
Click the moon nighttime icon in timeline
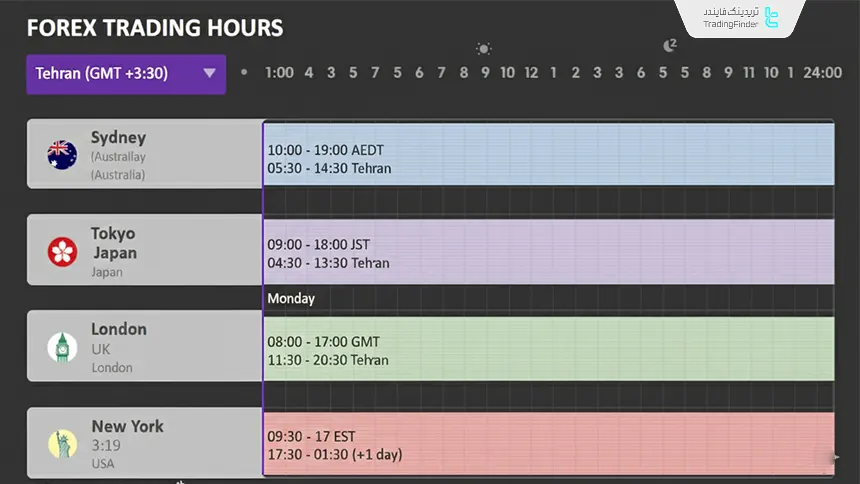(x=669, y=45)
